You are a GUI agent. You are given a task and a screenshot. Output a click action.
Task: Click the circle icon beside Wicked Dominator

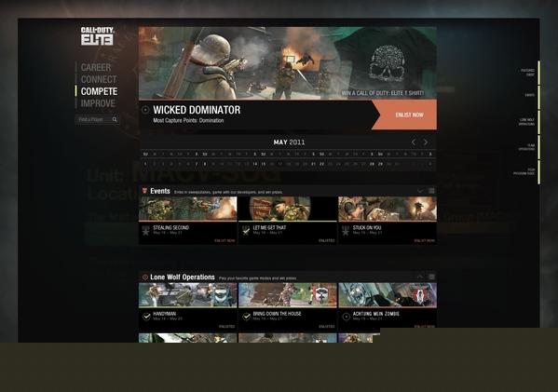(x=145, y=110)
